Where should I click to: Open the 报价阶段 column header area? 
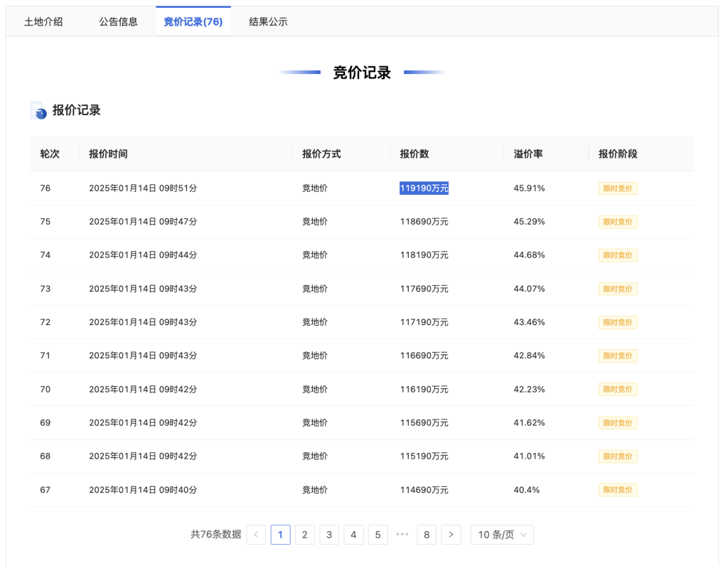click(x=617, y=154)
